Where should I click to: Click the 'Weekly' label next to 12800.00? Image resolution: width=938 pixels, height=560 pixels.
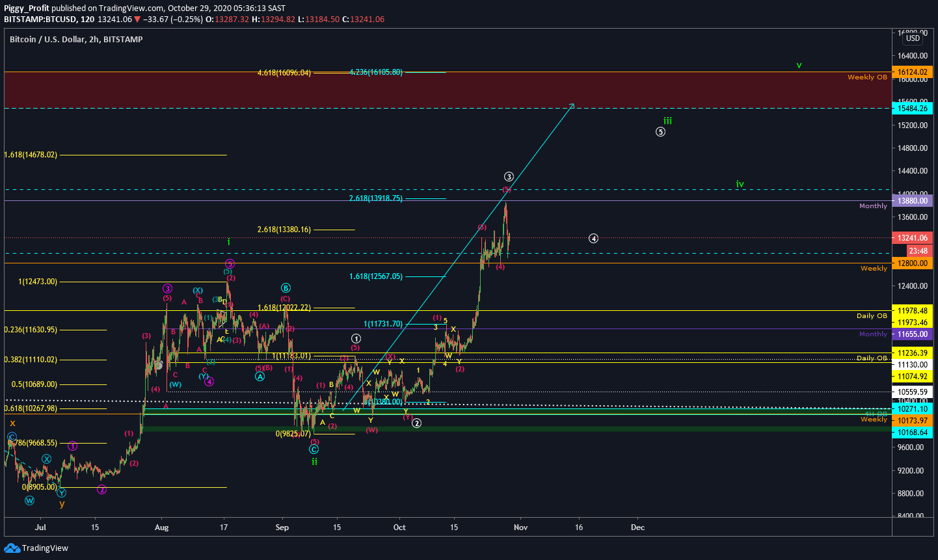[874, 268]
